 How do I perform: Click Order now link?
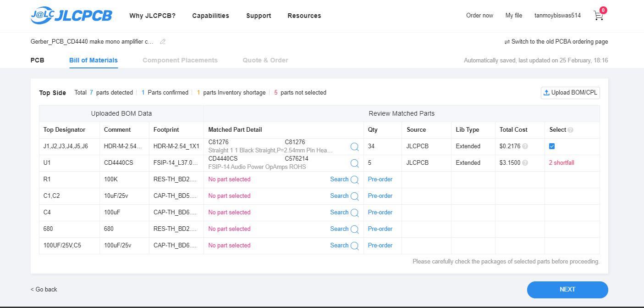coord(479,16)
